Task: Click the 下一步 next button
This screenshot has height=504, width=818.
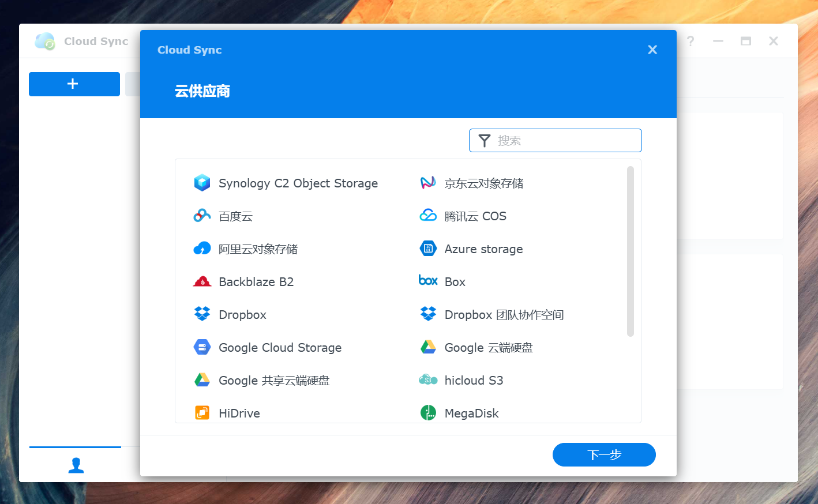Action: pyautogui.click(x=604, y=454)
